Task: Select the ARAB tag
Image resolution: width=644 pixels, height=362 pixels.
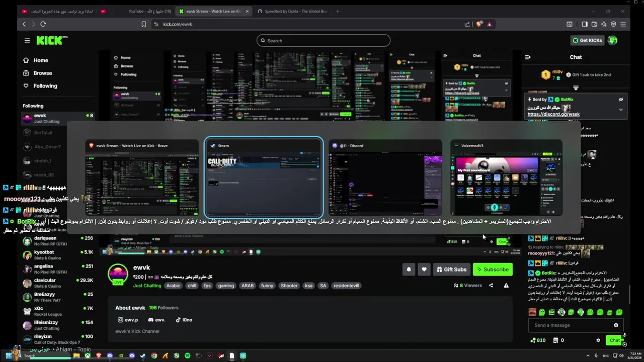Action: (248, 286)
